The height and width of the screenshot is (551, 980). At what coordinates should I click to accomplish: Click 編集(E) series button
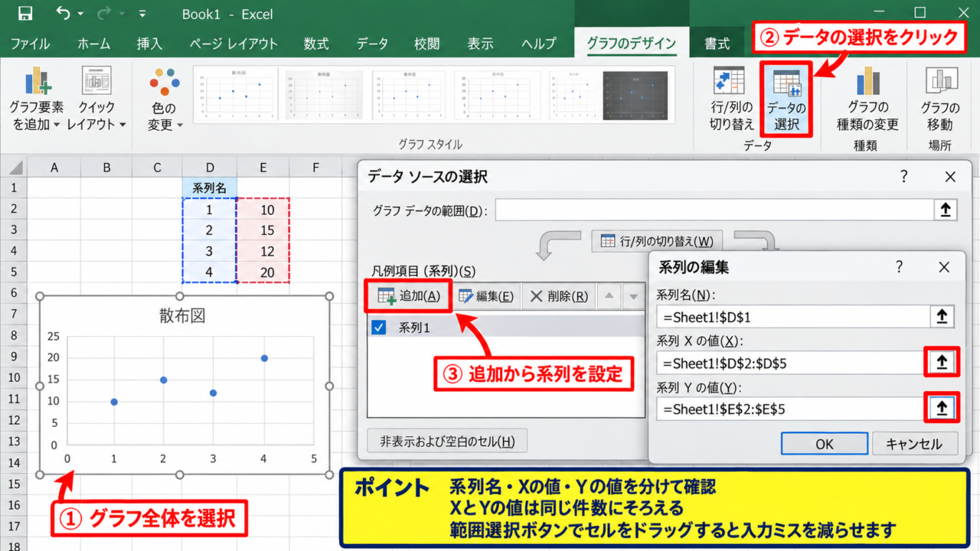point(485,297)
